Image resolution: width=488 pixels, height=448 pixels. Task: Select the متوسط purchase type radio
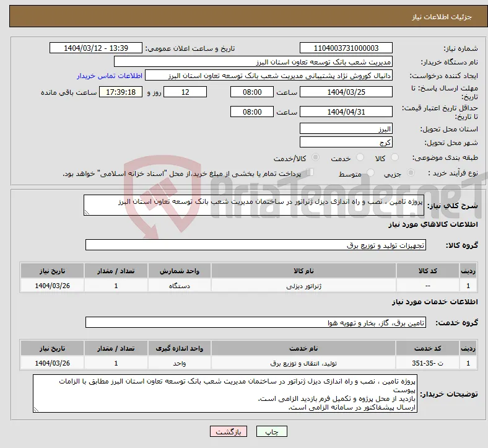tap(370, 173)
